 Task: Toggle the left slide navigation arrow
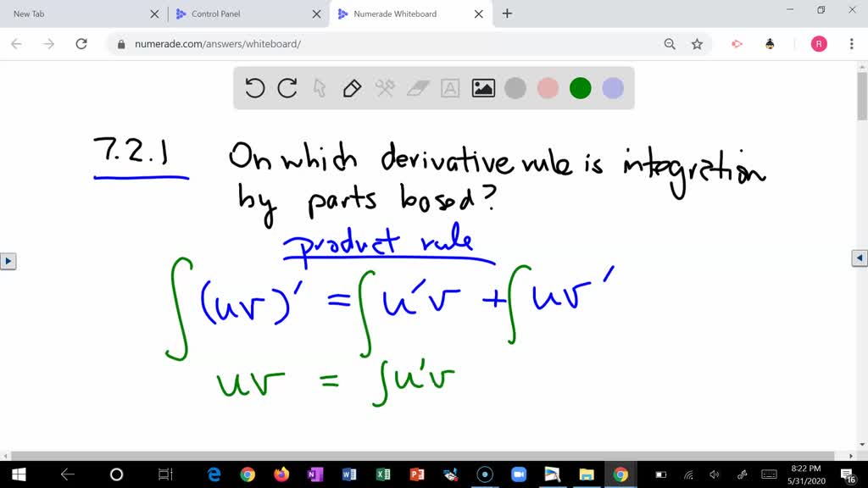click(8, 261)
